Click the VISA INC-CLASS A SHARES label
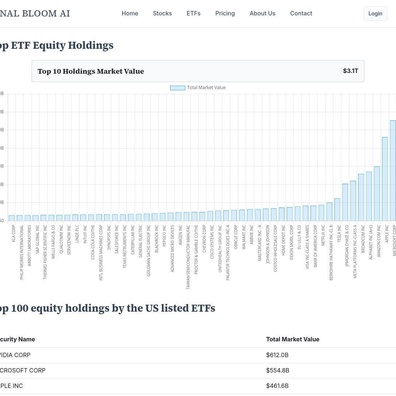 pos(307,246)
